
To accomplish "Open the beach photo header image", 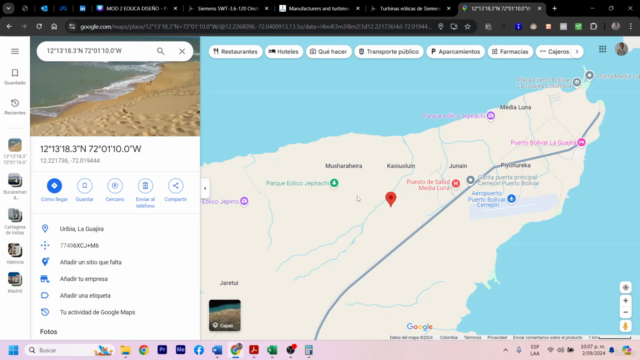I will (115, 98).
